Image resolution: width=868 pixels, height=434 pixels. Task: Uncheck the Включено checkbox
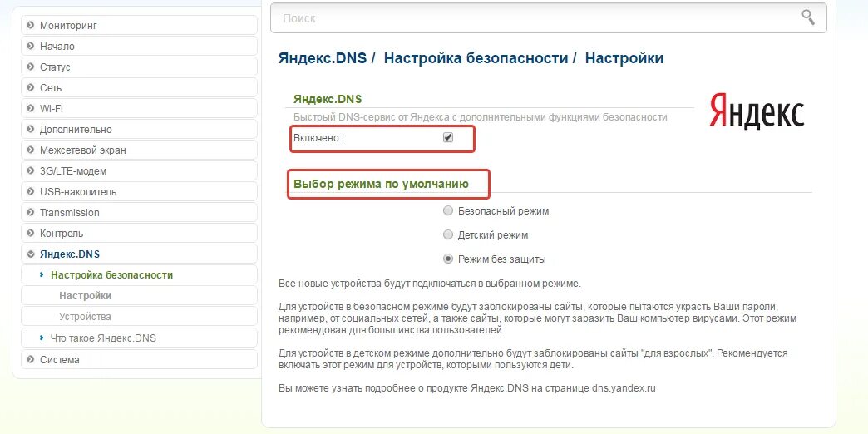pos(448,137)
